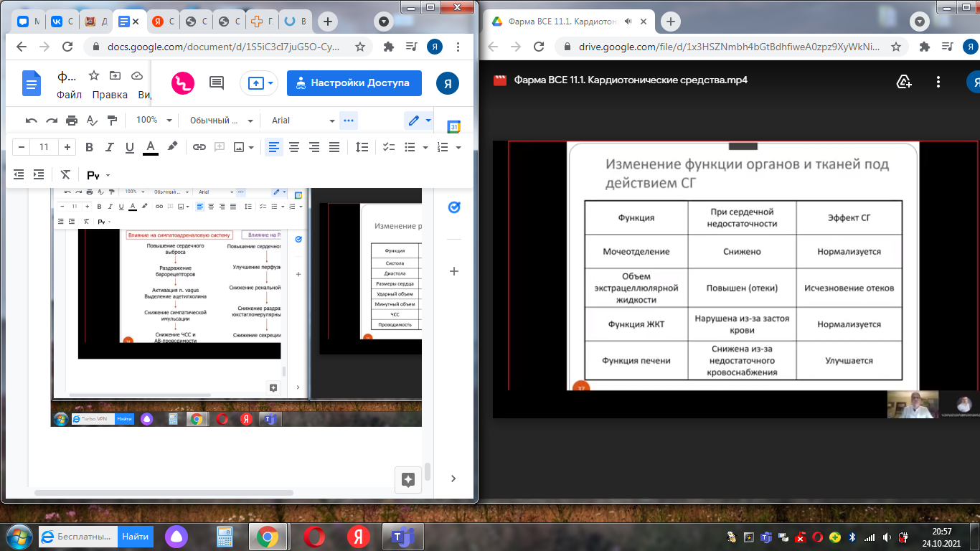Open the insert image dropdown arrow
The width and height of the screenshot is (980, 551).
pos(251,147)
